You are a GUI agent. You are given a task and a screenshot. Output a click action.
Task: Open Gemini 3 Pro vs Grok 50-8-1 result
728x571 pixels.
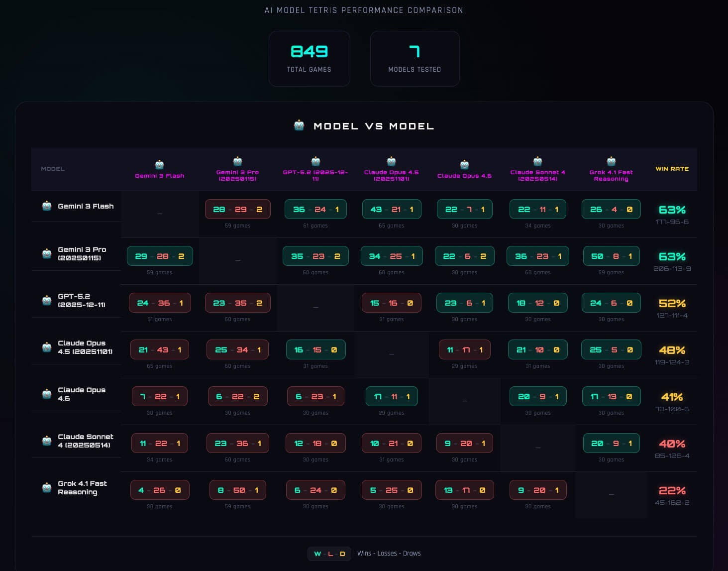pyautogui.click(x=611, y=256)
